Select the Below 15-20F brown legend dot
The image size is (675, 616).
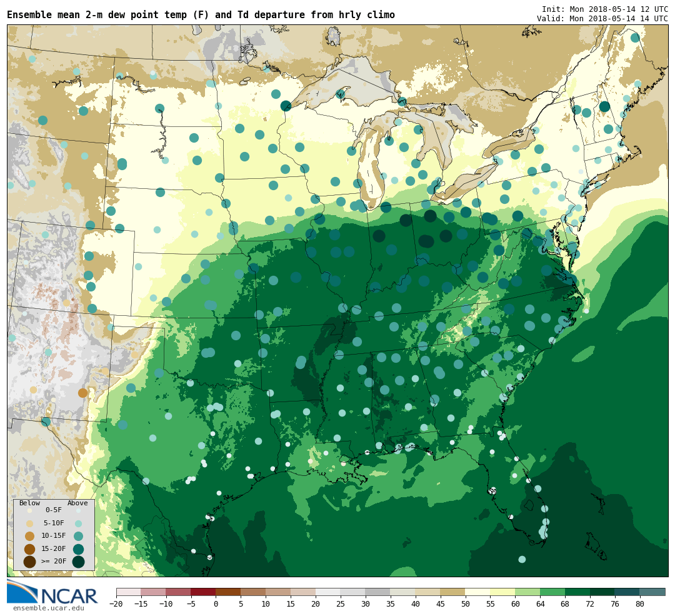29,549
